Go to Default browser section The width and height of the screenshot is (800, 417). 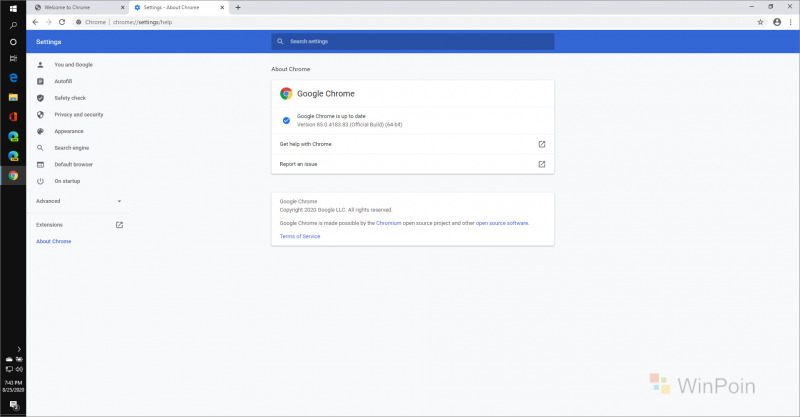73,164
